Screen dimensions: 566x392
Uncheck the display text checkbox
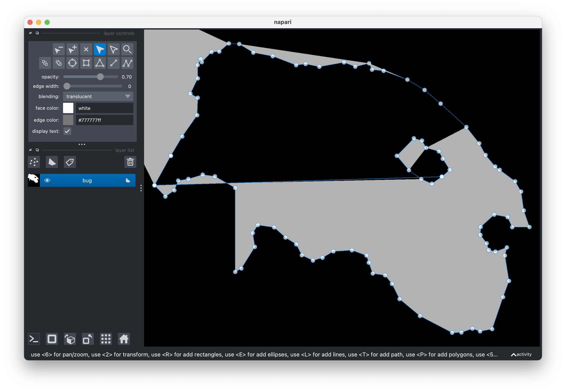point(67,131)
